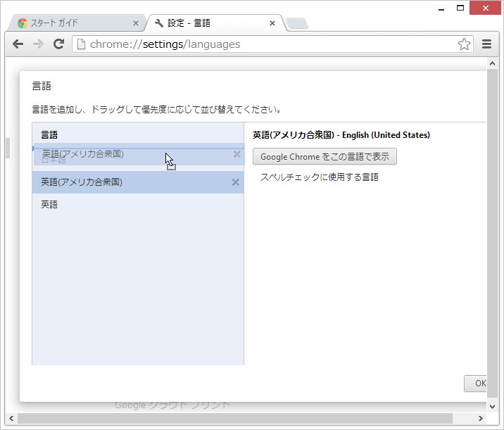Click the page icon in the address bar
504x430 pixels.
(82, 44)
